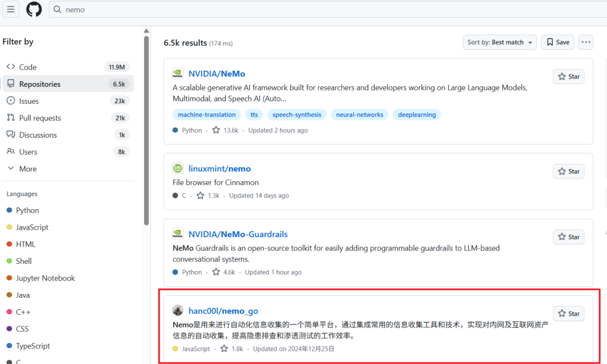Click the Issues circle icon

click(x=11, y=101)
